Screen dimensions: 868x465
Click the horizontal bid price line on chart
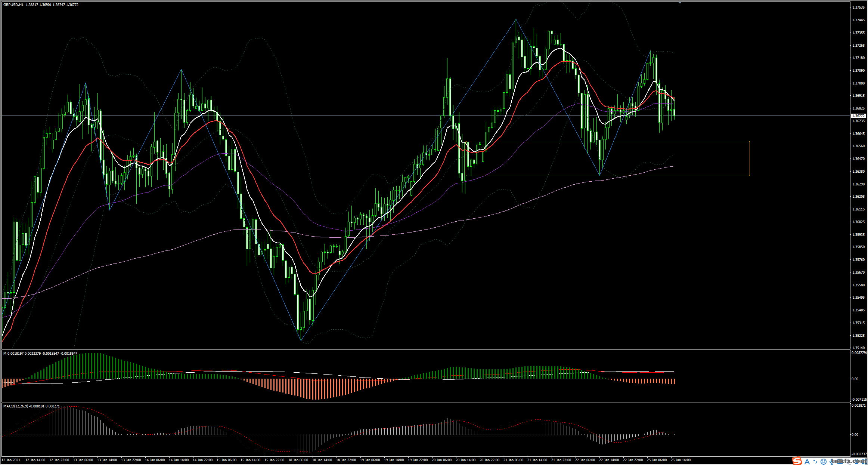coord(425,116)
